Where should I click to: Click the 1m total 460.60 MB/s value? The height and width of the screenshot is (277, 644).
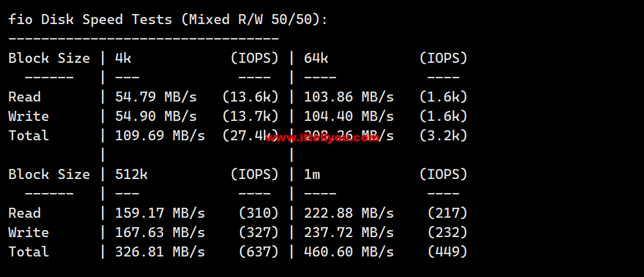(349, 252)
